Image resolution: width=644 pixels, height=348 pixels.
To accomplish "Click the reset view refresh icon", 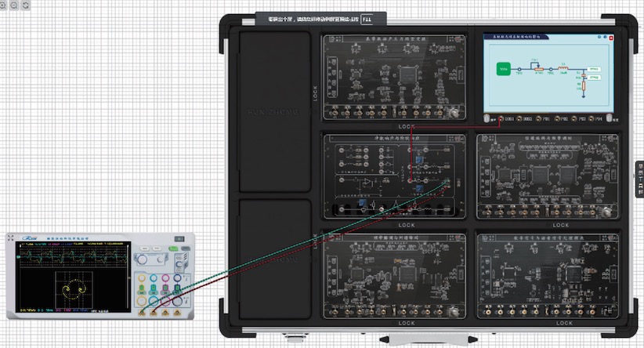I will tap(27, 5).
